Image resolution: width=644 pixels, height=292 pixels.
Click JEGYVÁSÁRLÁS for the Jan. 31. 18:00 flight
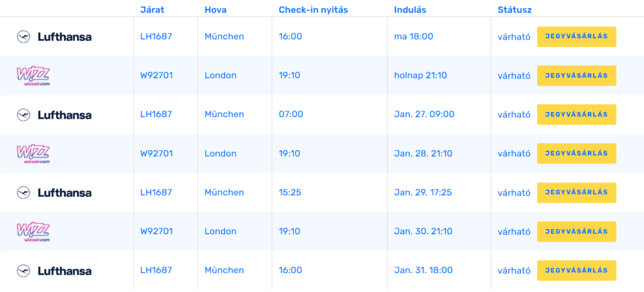pos(576,270)
